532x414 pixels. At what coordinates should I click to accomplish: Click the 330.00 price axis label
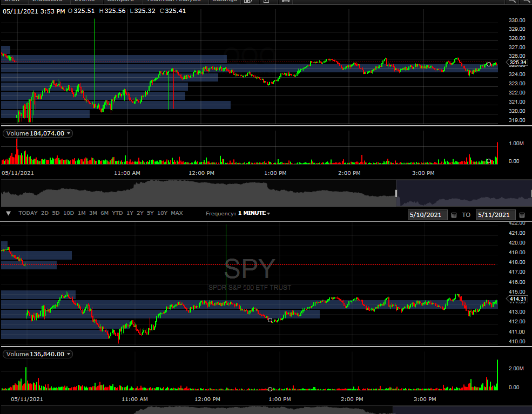[517, 21]
